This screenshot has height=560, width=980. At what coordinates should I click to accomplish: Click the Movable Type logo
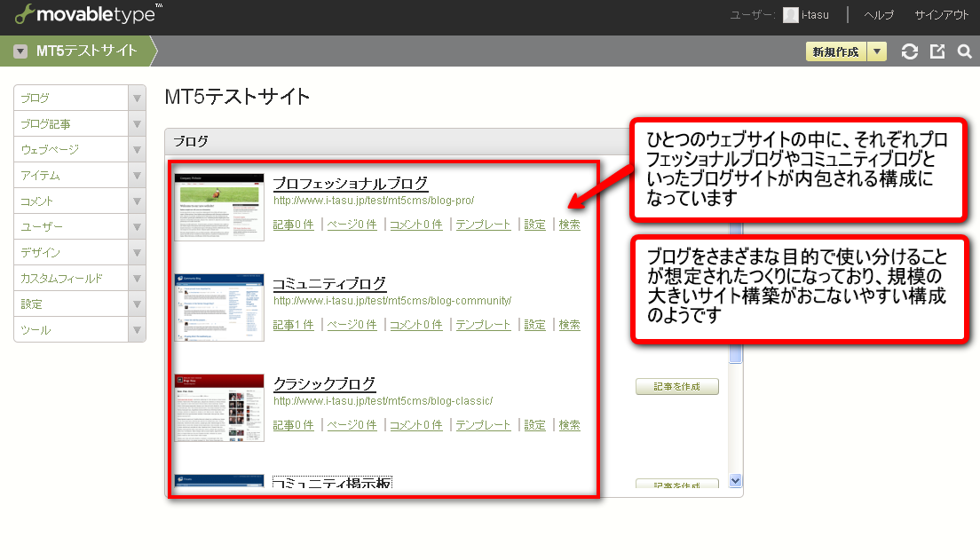pos(89,14)
